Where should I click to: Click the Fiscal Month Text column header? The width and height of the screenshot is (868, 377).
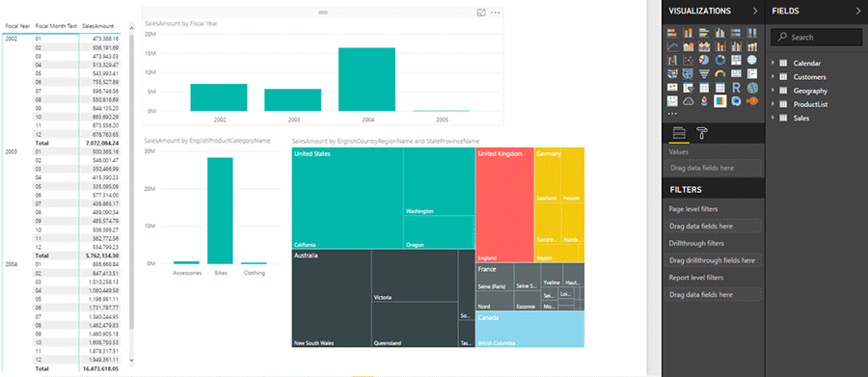click(x=56, y=26)
